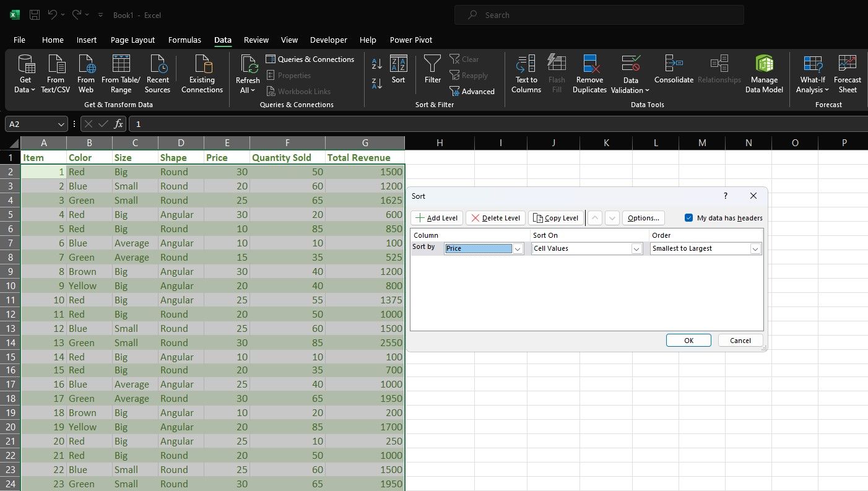Click Add Level in the Sort dialog

pos(436,217)
